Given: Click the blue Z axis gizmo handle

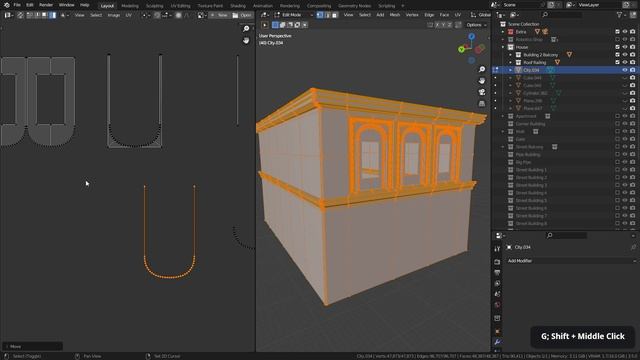Looking at the screenshot, I should [471, 36].
